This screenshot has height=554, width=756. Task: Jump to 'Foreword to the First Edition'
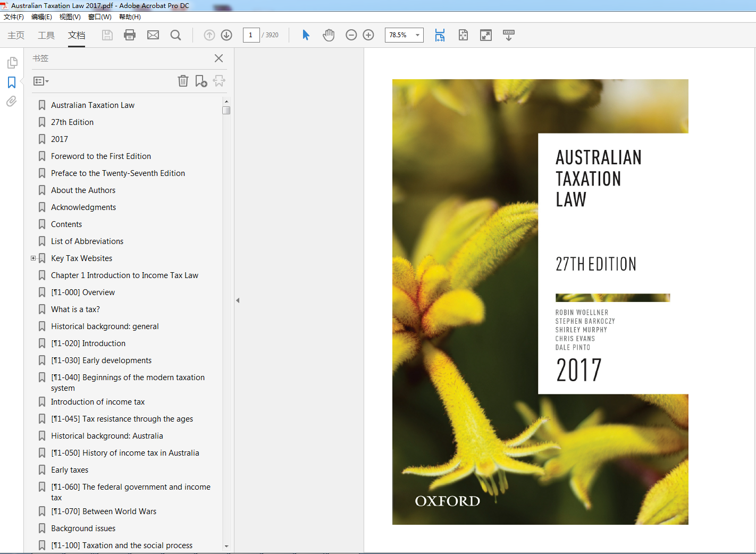tap(101, 156)
